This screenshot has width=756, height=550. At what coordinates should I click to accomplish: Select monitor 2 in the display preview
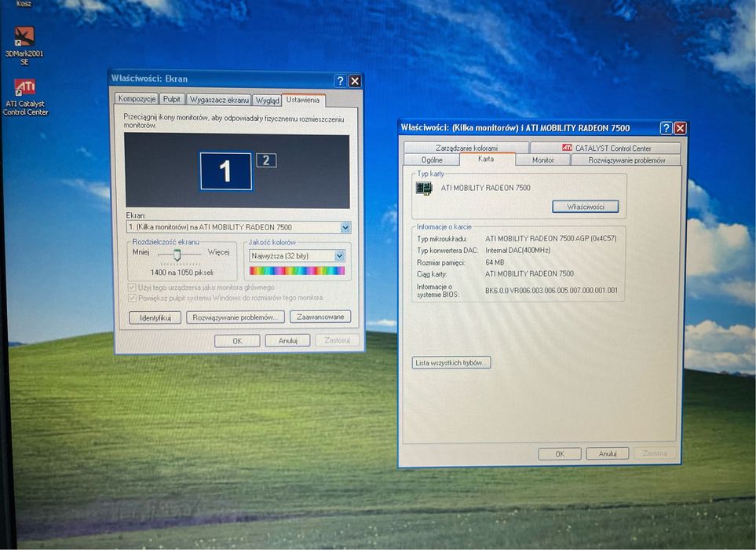[266, 160]
